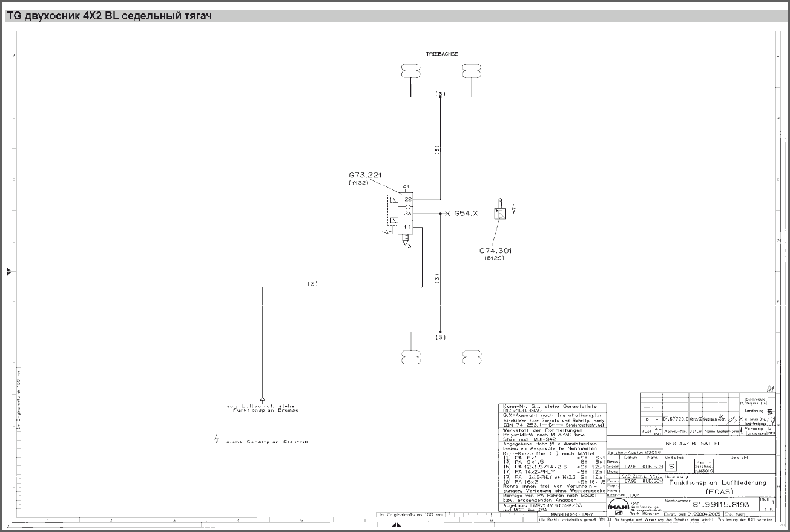The height and width of the screenshot is (532, 790).
Task: Click the page heading TG двухосник 4X2 BL
Action: point(109,16)
